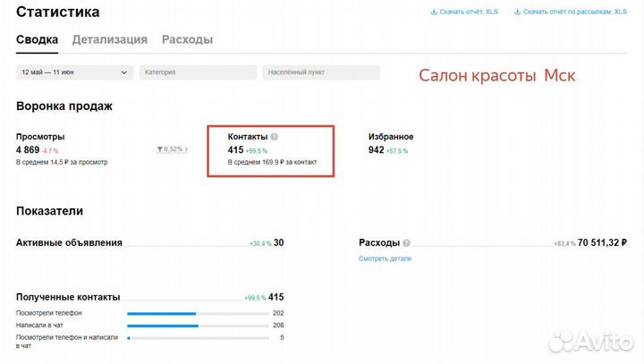Open the Смотреть детали link
644x364 pixels.
(385, 258)
